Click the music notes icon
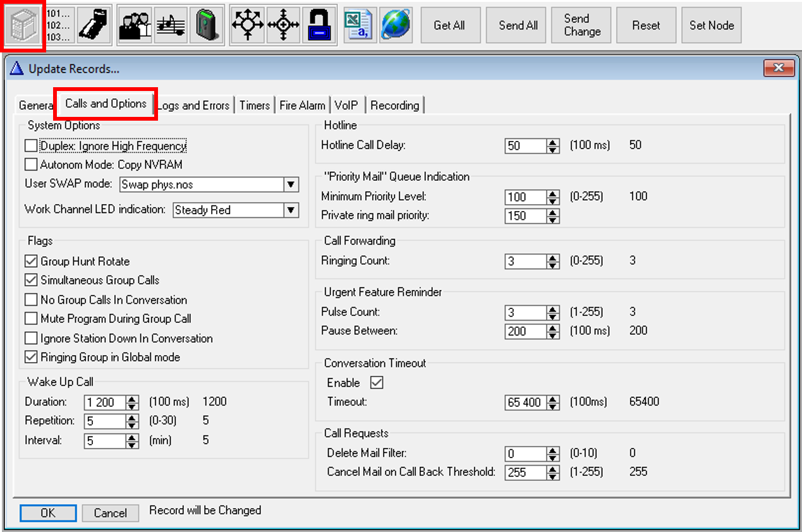 coord(171,25)
